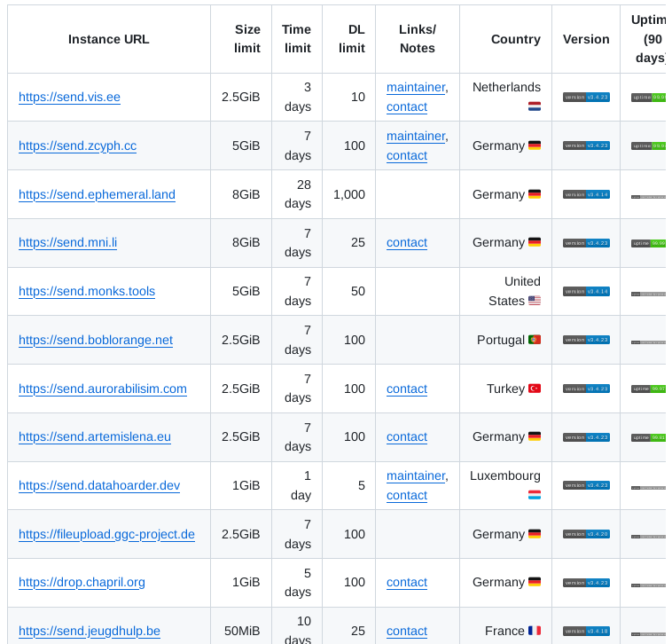Click the France flag icon
The image size is (672, 644).
[x=535, y=631]
